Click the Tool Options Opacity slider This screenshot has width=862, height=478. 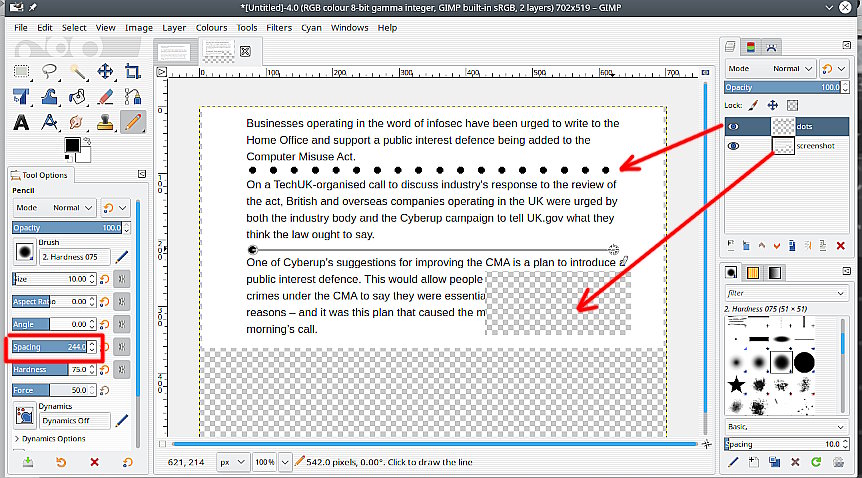pyautogui.click(x=68, y=228)
